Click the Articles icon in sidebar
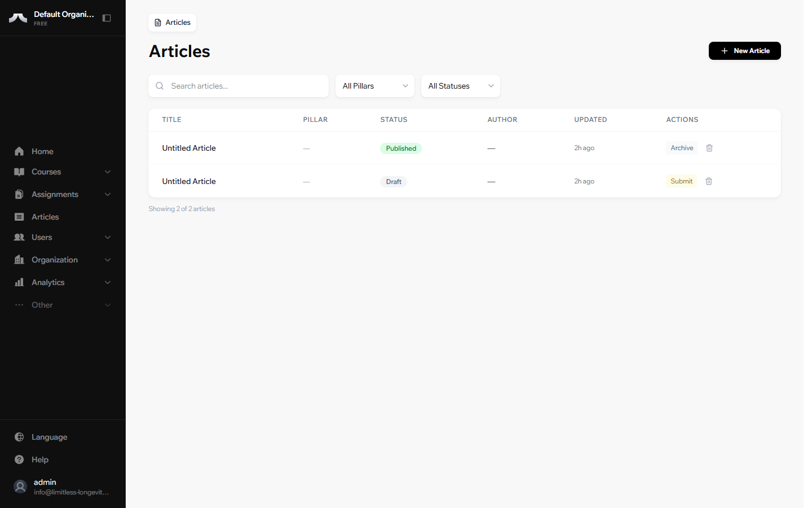 tap(19, 217)
